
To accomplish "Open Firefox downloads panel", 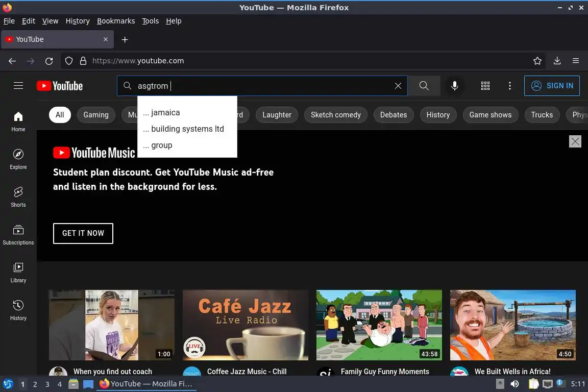I will (x=557, y=61).
